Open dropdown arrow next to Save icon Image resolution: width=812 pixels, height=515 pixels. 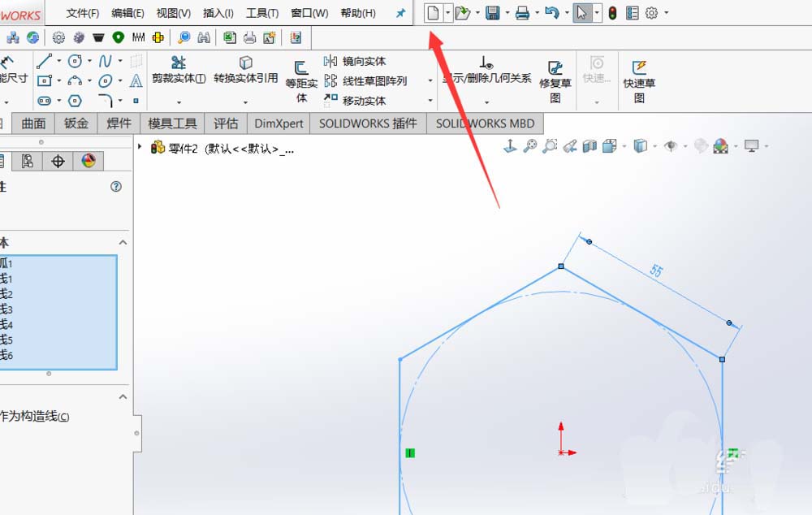point(507,13)
